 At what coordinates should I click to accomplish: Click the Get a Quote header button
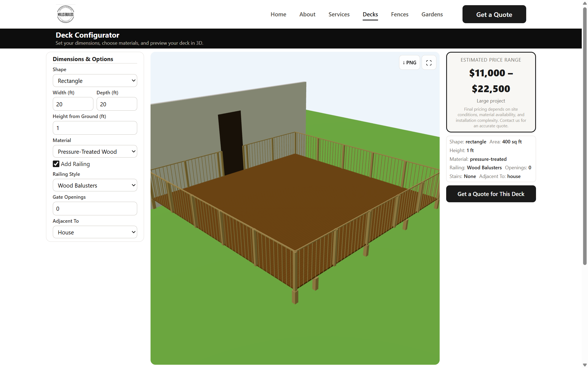point(494,14)
